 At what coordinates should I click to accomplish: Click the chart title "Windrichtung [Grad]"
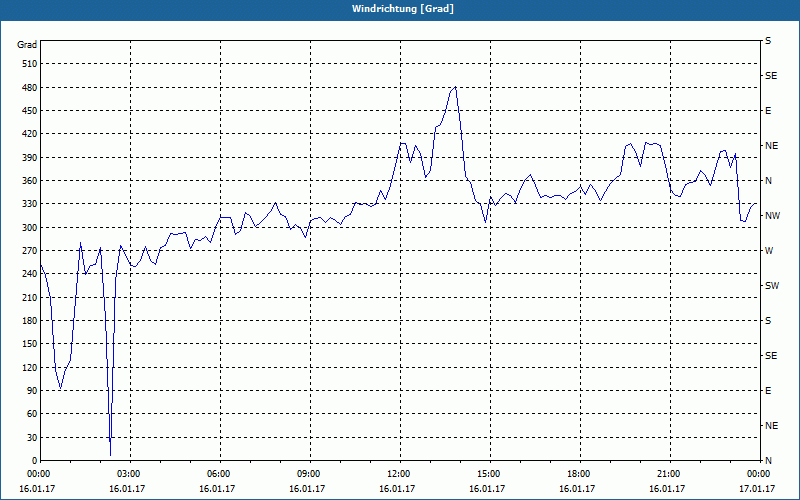point(403,9)
